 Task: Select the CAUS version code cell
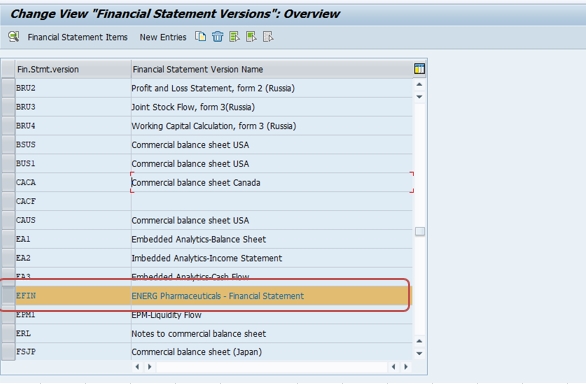[73, 220]
